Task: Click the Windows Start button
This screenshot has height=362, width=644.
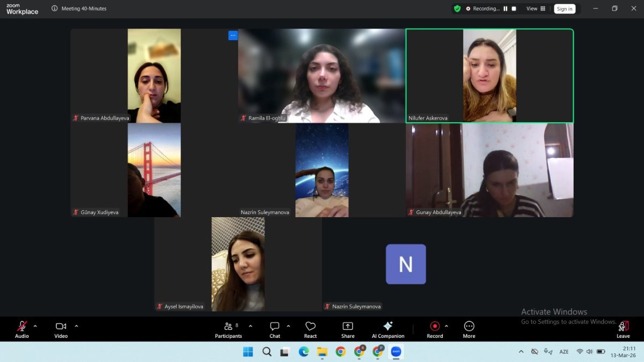Action: (x=248, y=352)
